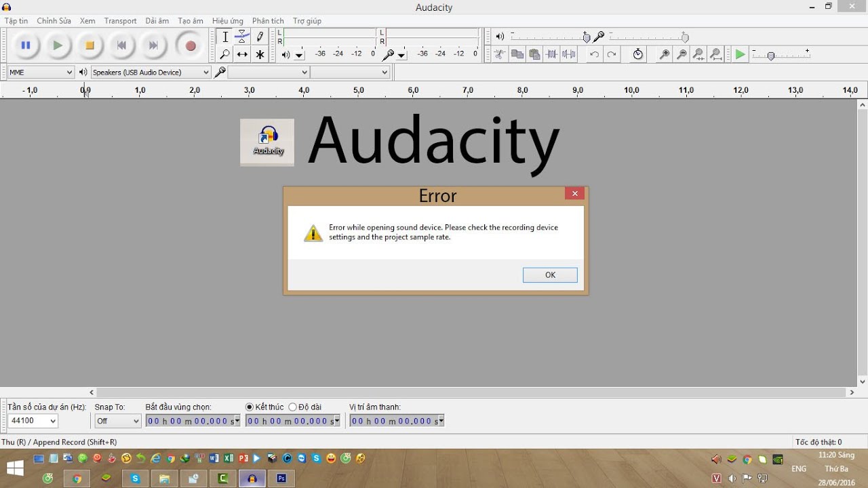Select the Zoom magnifier tool
Image resolution: width=868 pixels, height=488 pixels.
(225, 54)
